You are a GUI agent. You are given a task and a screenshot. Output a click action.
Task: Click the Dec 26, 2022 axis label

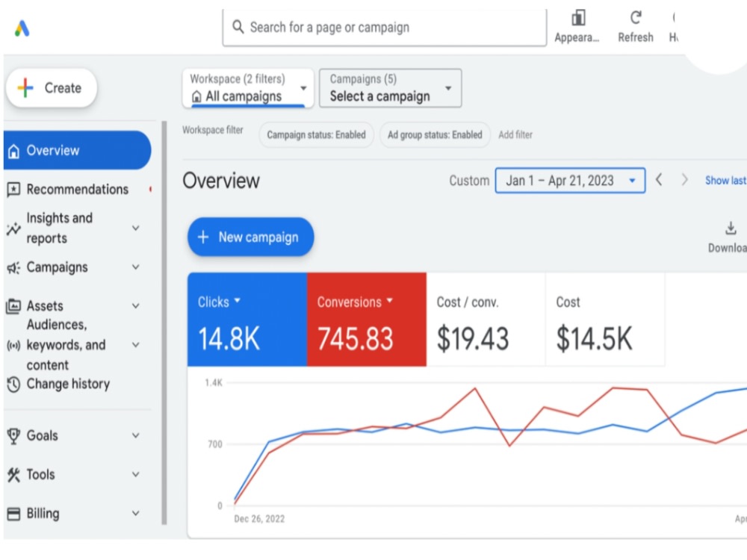coord(259,519)
